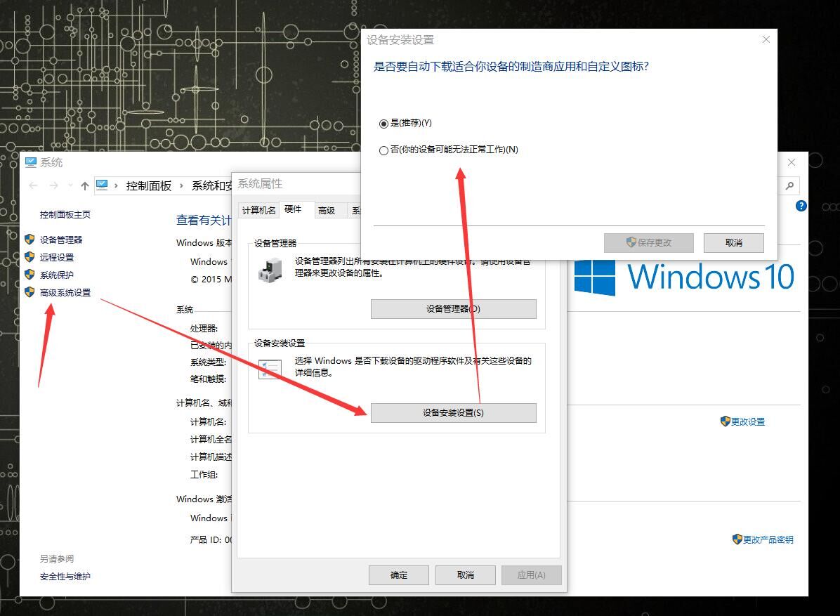This screenshot has height=616, width=840.
Task: Expand the chevron after 控制面板 breadcrumb
Action: [x=181, y=186]
